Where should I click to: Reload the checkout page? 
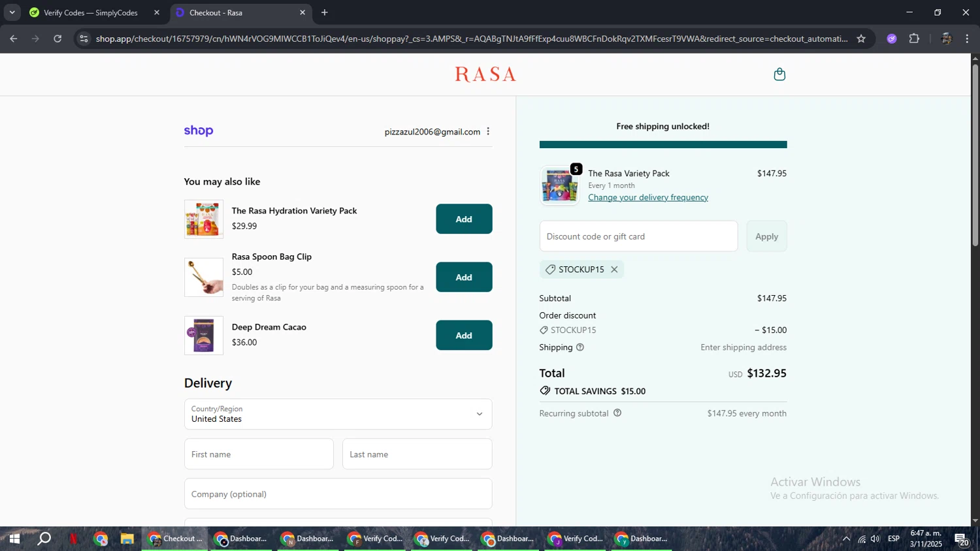(x=57, y=39)
